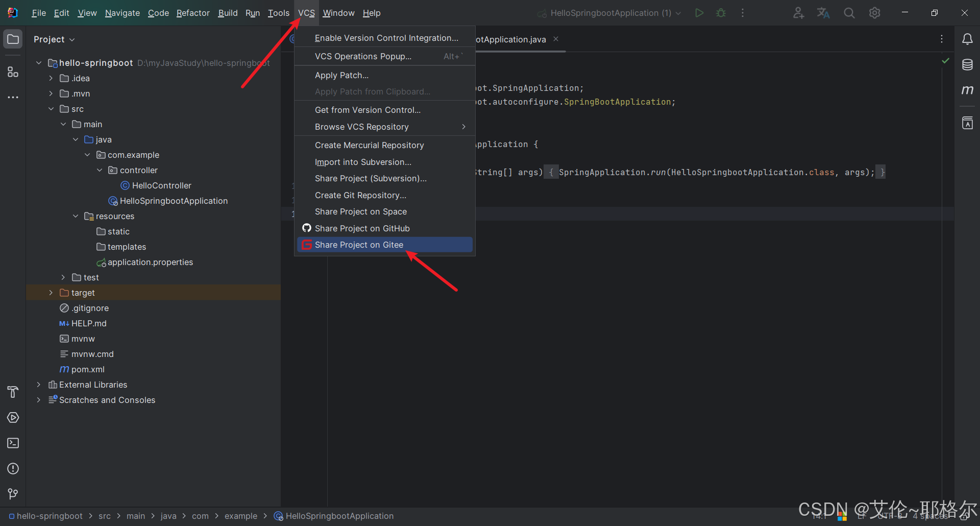Select the templates folder
The width and height of the screenshot is (980, 526).
coord(121,247)
